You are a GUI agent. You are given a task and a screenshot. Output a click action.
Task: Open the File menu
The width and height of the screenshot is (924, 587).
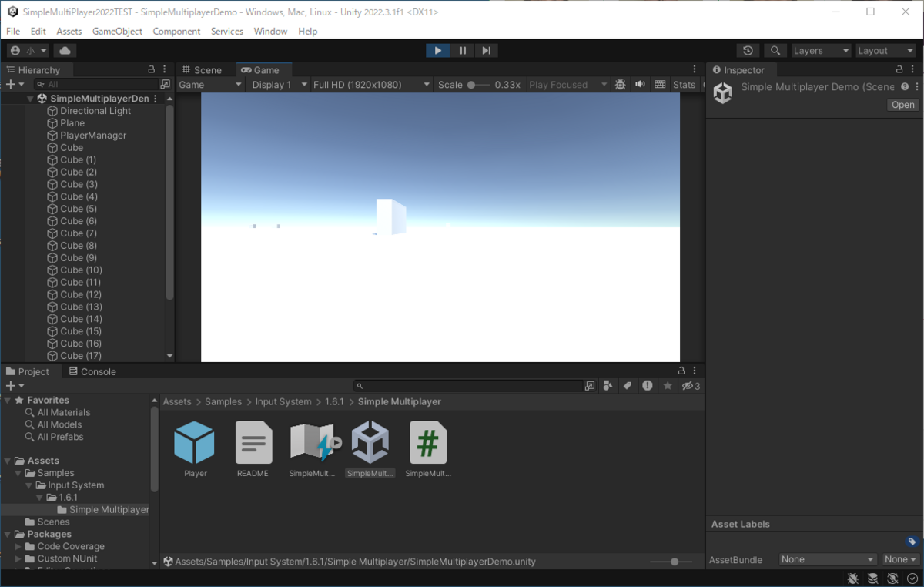click(13, 32)
